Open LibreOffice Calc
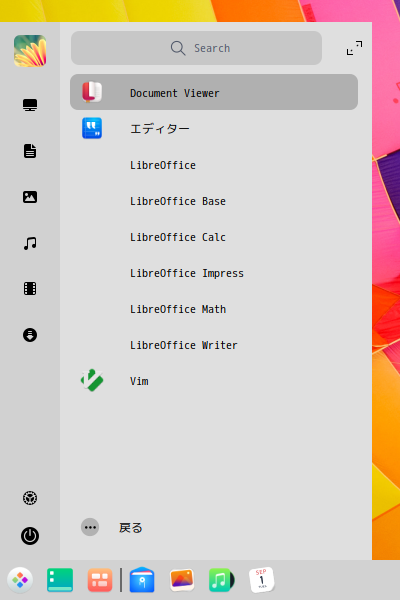 214,237
